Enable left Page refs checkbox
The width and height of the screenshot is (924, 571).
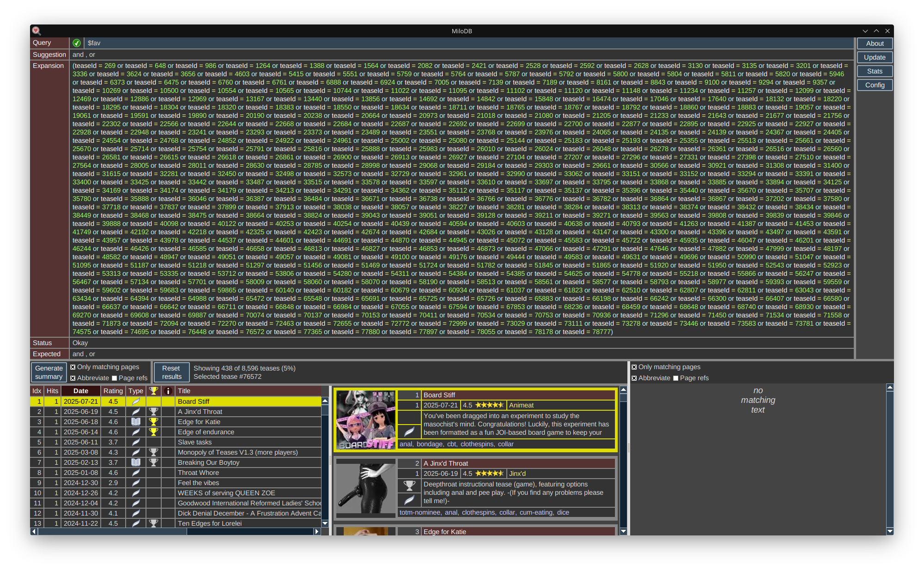coord(115,378)
